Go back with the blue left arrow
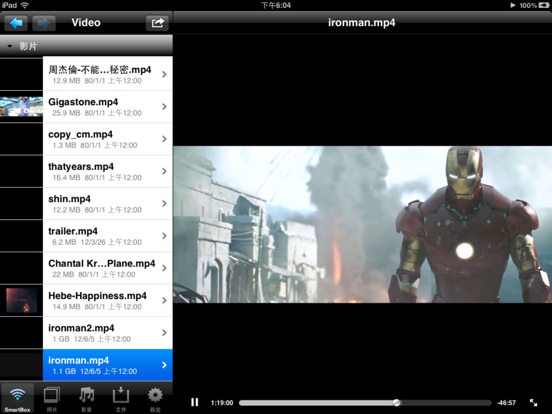This screenshot has width=552, height=414. pos(16,23)
